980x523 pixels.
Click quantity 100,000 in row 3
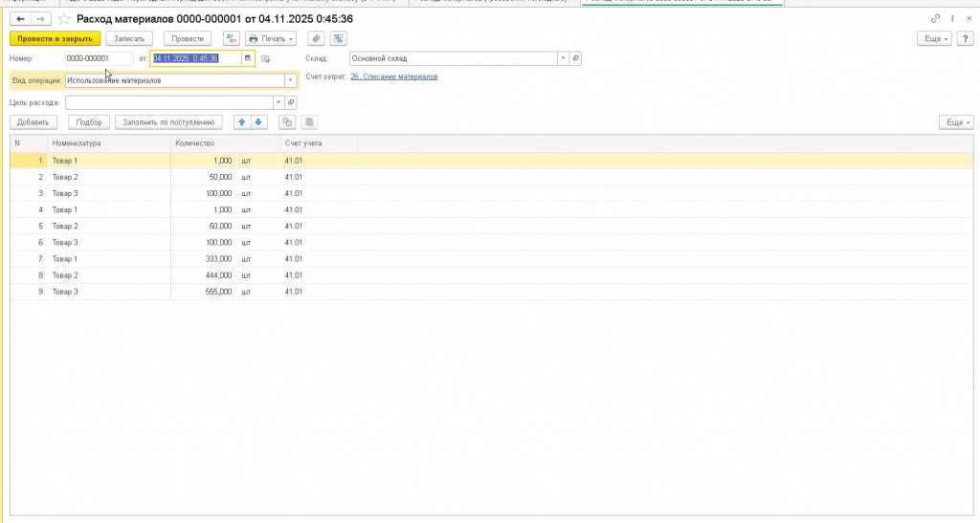coord(218,193)
